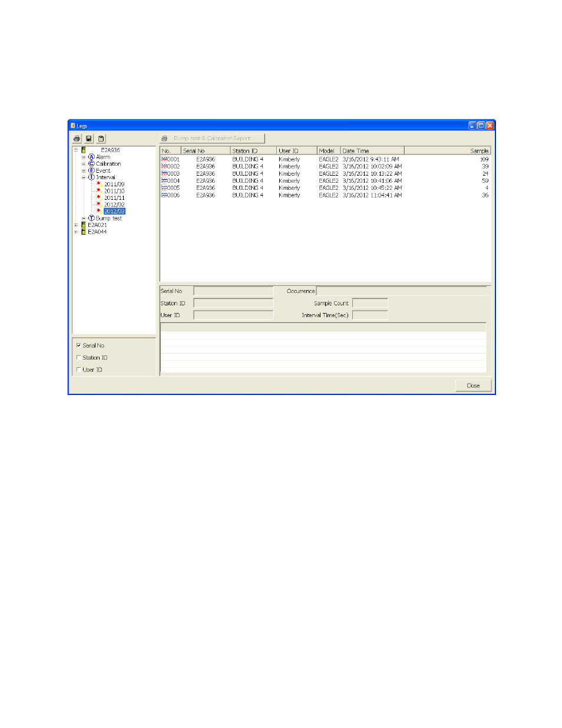
Task: Uncheck the Serial No checkbox
Action: pyautogui.click(x=79, y=345)
